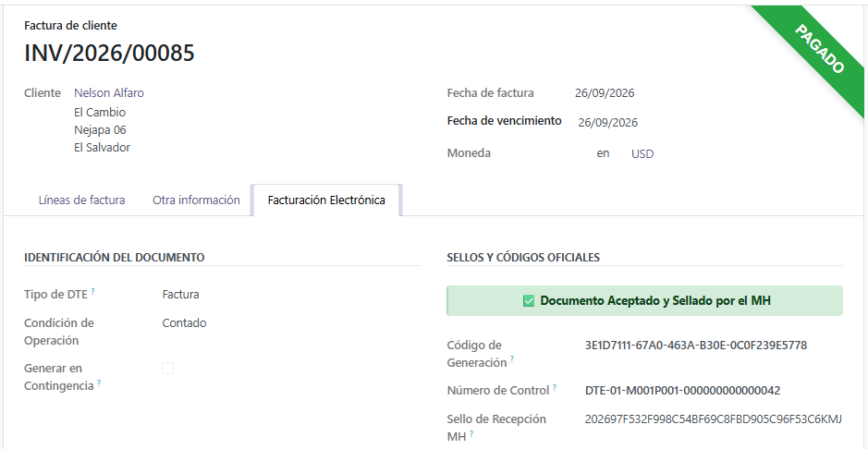Click the Fecha de vencimiento label

pyautogui.click(x=505, y=120)
